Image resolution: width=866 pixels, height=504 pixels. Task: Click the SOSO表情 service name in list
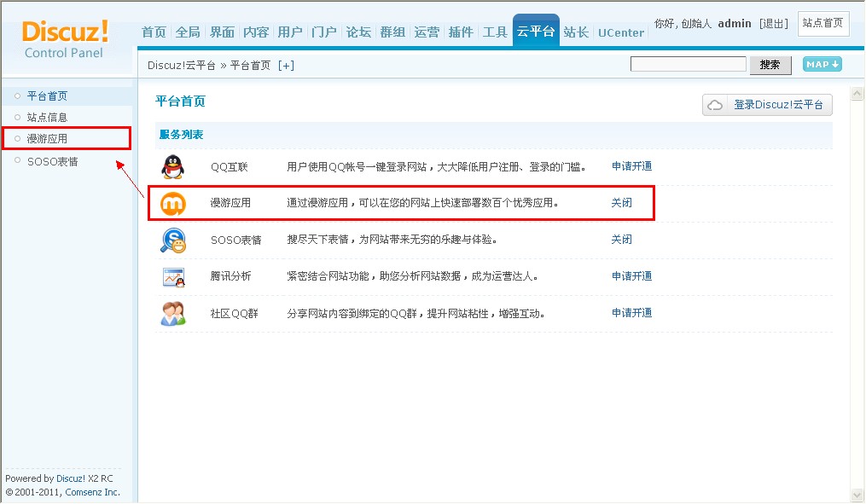click(235, 240)
